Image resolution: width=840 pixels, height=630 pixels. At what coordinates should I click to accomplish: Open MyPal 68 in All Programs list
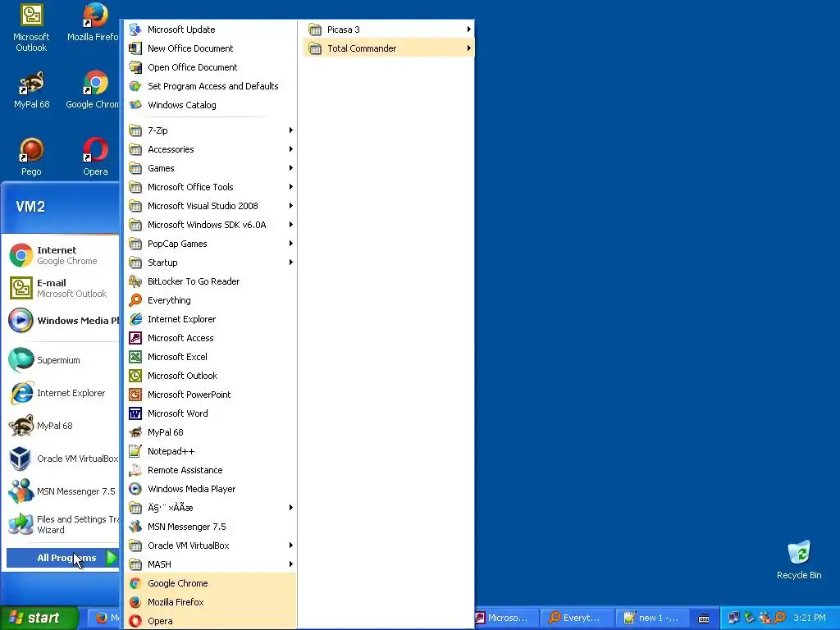pos(210,431)
